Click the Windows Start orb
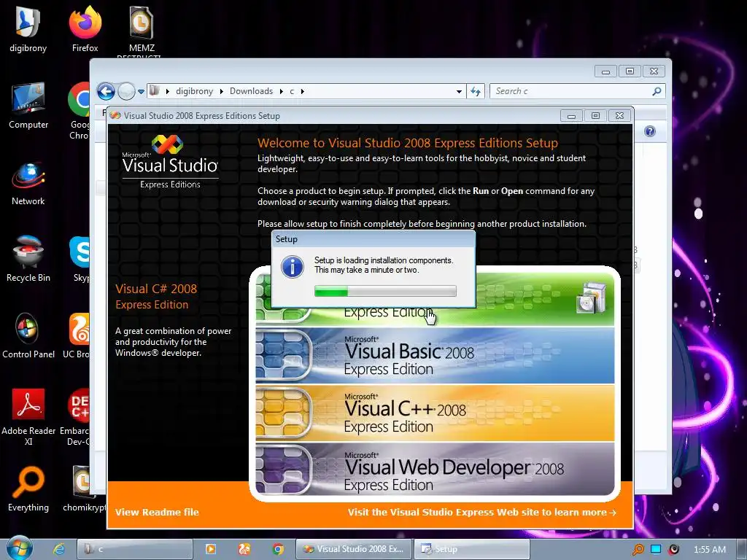The height and width of the screenshot is (560, 747). point(19,548)
